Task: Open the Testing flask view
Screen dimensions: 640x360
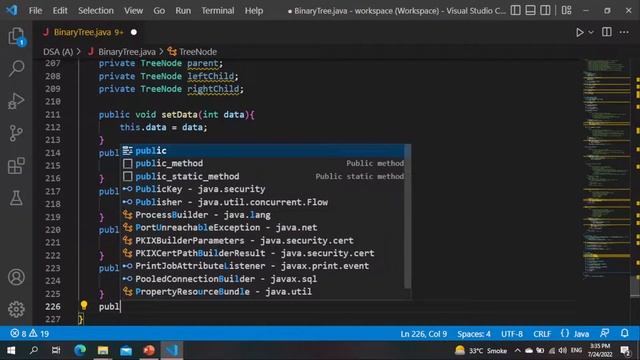Action: pyautogui.click(x=16, y=198)
